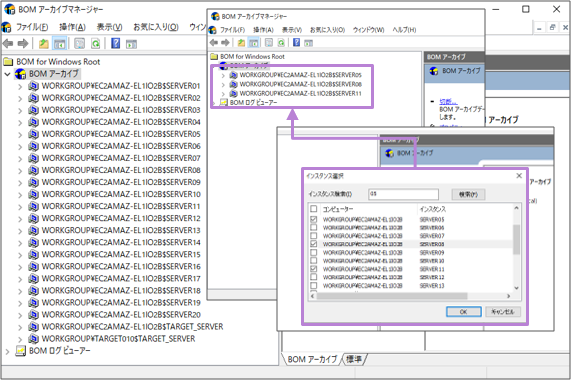Viewport: 571px width, 380px height.
Task: Expand the SERVER05 node in the second window tree
Action: click(223, 75)
